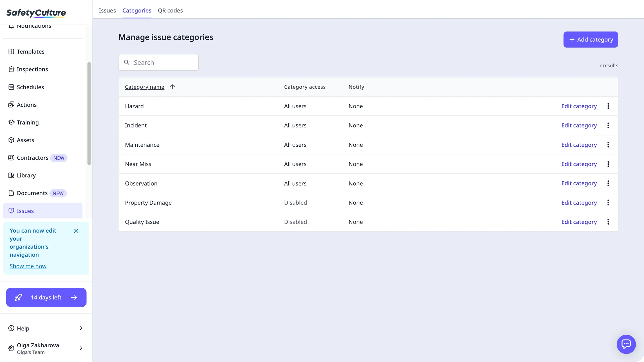Click Edit category for Near Miss
Screen dimensions: 644x362
(579, 164)
